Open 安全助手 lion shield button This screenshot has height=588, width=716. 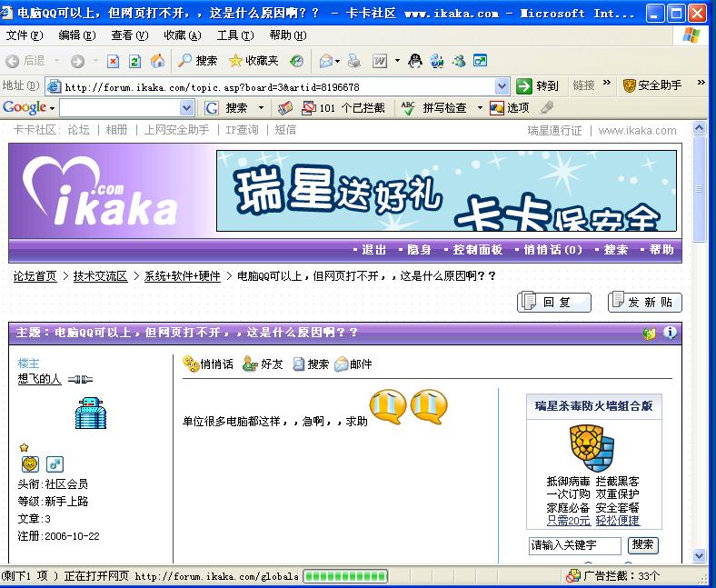(651, 85)
